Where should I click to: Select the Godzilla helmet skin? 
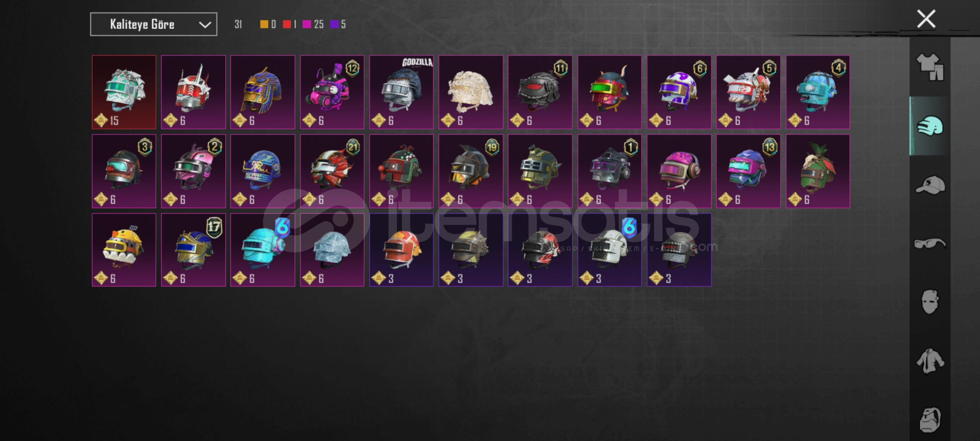tap(401, 92)
